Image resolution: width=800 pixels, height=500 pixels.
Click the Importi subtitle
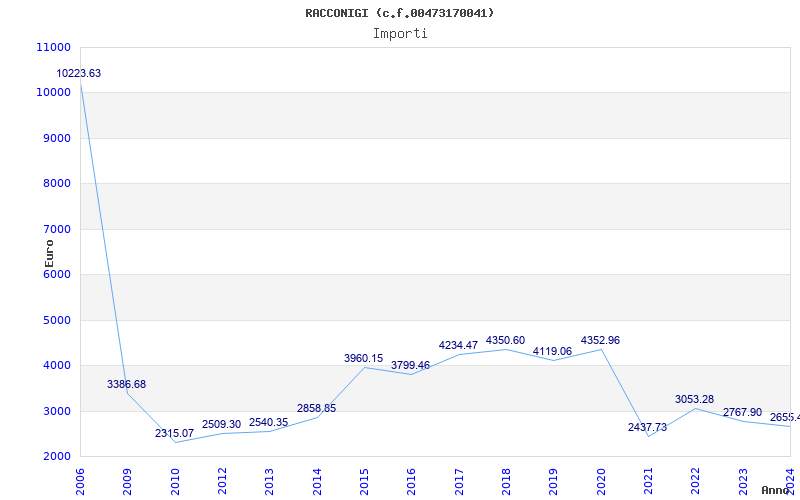(x=400, y=33)
